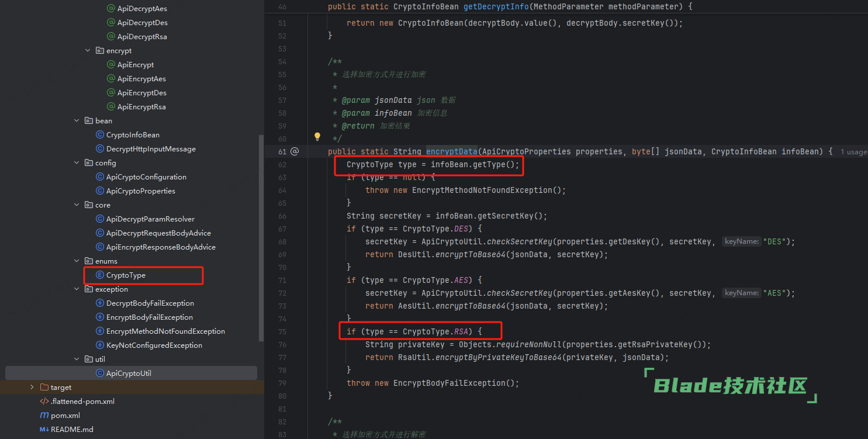This screenshot has height=439, width=868.
Task: Expand the target folder
Action: coord(32,388)
